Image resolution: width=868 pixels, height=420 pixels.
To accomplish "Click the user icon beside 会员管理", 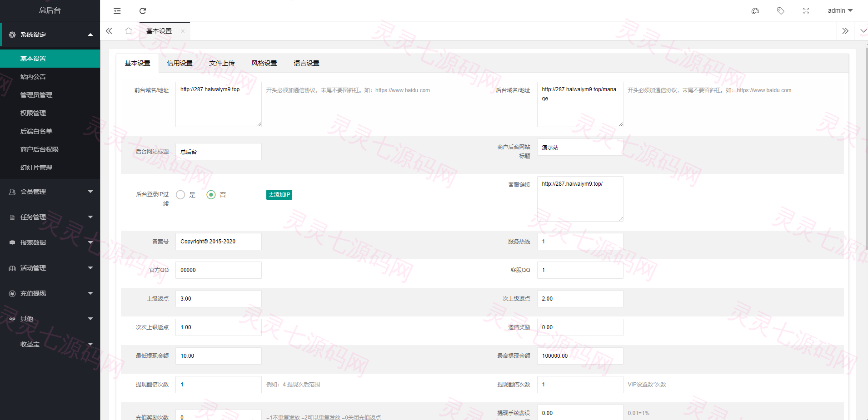I will tap(12, 192).
